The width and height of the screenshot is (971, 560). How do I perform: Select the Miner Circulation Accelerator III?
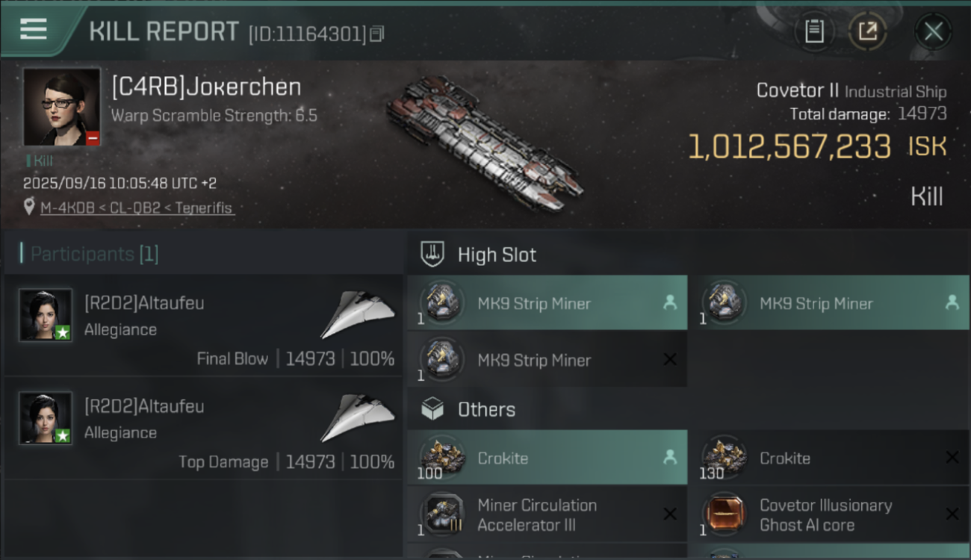(x=547, y=514)
